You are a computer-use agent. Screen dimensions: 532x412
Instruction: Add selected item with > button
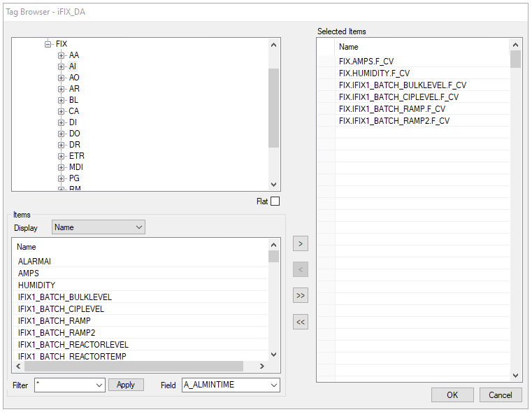pyautogui.click(x=301, y=243)
